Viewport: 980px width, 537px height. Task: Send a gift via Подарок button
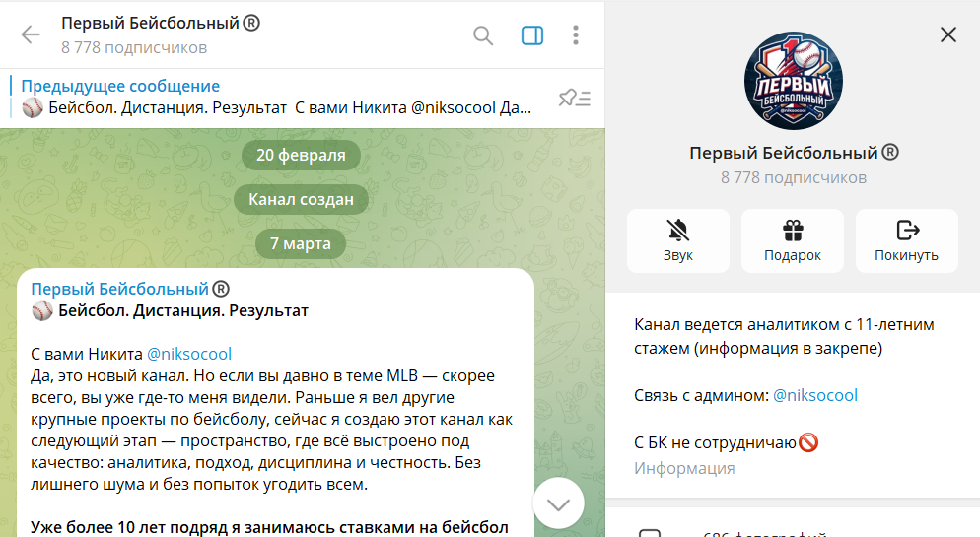point(793,241)
